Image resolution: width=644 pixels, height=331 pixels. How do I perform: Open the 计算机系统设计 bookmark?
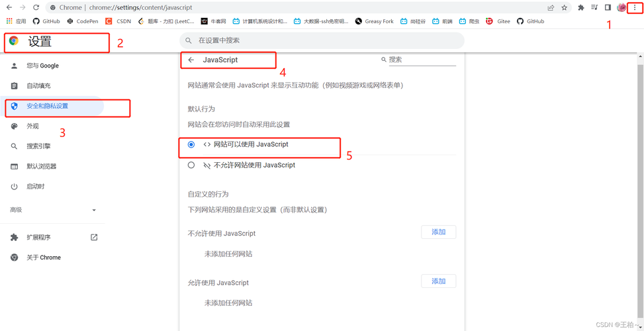[x=260, y=21]
